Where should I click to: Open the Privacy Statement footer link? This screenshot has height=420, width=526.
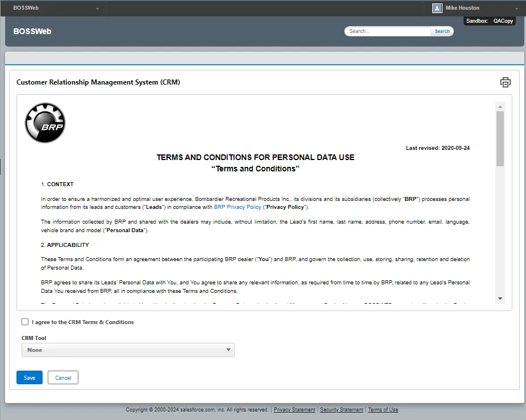[x=294, y=410]
